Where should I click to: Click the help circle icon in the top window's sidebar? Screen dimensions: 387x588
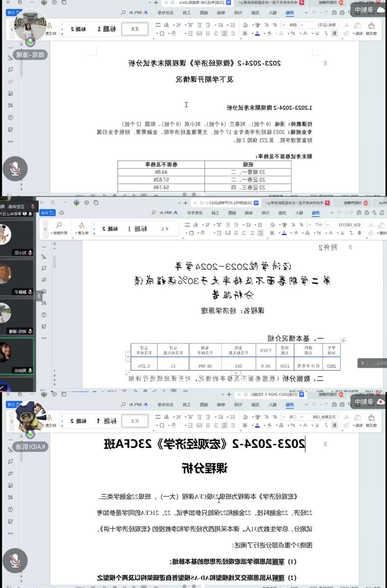pos(10,117)
